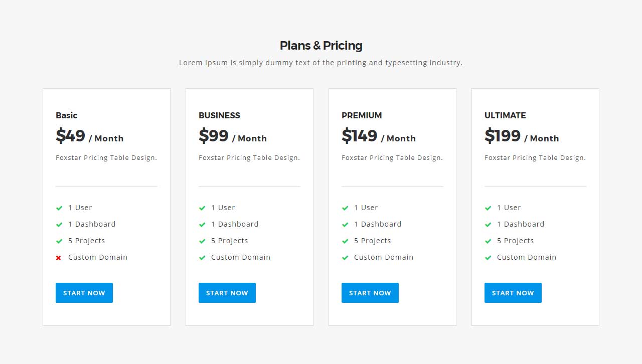Select START NOW in the Ultimate card
Screen dimensions: 642x364
pyautogui.click(x=513, y=293)
